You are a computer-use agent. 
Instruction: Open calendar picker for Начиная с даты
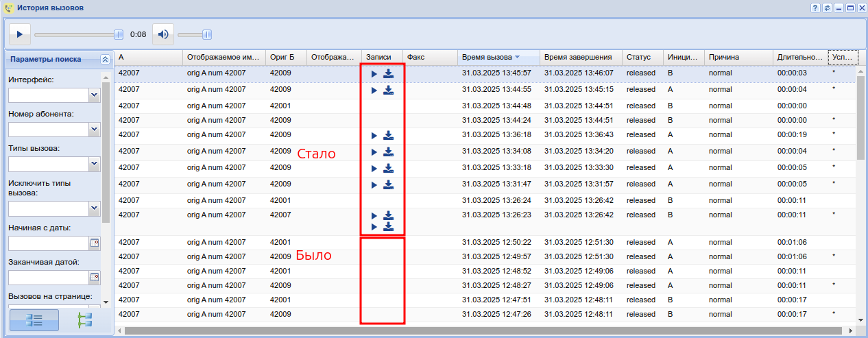click(x=95, y=243)
